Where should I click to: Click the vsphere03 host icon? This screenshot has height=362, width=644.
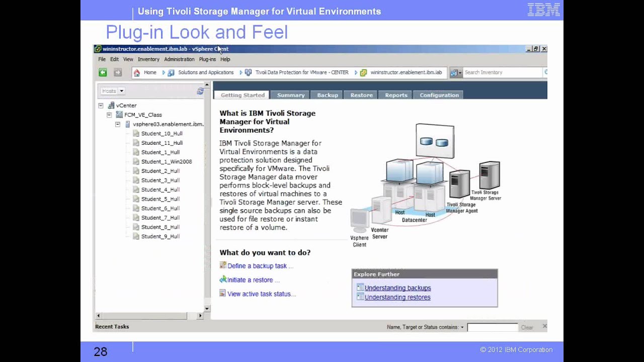pyautogui.click(x=128, y=124)
